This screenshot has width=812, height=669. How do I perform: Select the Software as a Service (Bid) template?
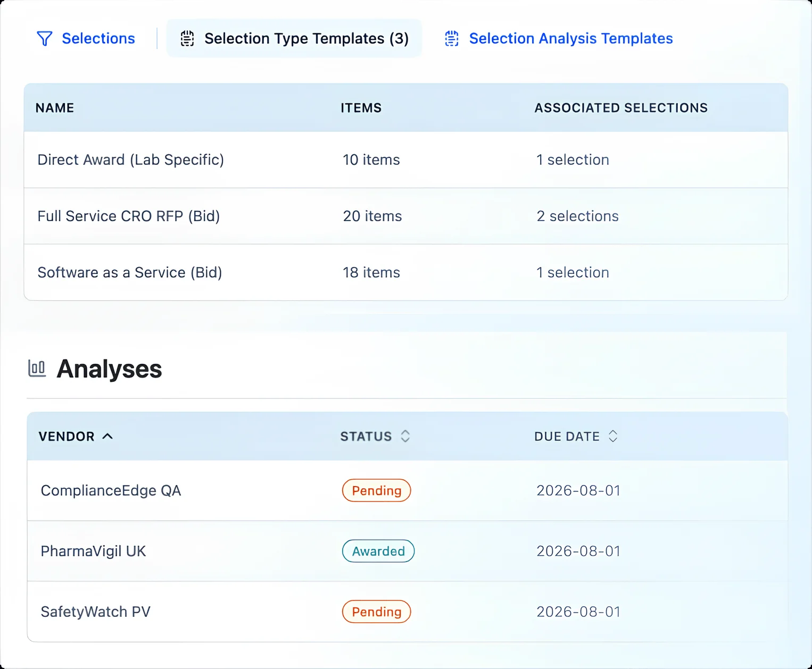pos(129,272)
